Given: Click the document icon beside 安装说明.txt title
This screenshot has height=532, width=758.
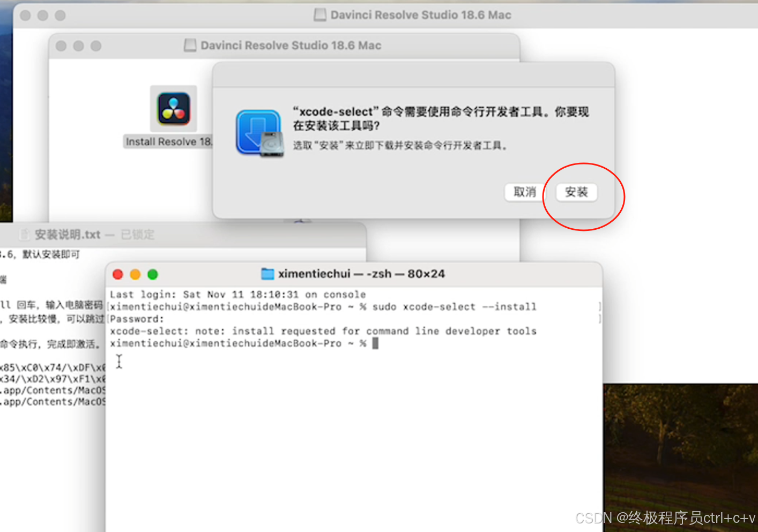Looking at the screenshot, I should click(25, 235).
